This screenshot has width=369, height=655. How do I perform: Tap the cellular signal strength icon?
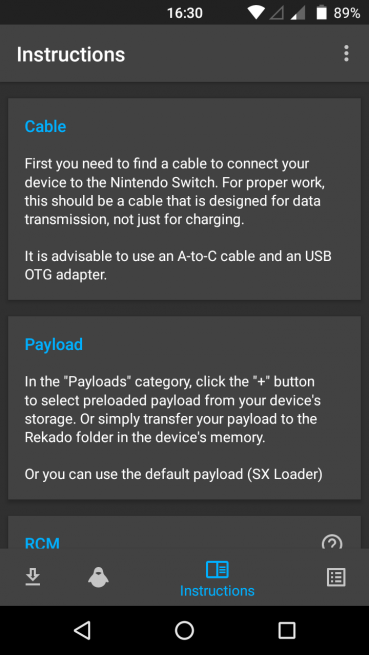tap(298, 13)
